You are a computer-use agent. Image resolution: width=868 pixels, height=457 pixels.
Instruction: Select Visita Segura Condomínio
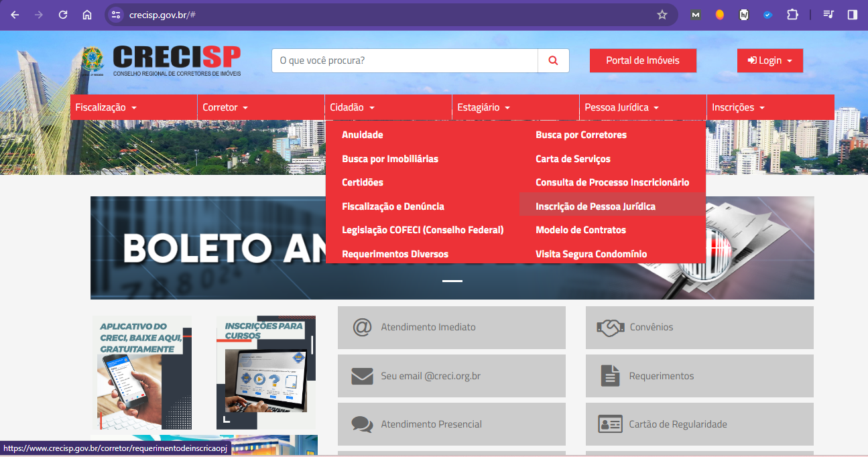pos(591,254)
